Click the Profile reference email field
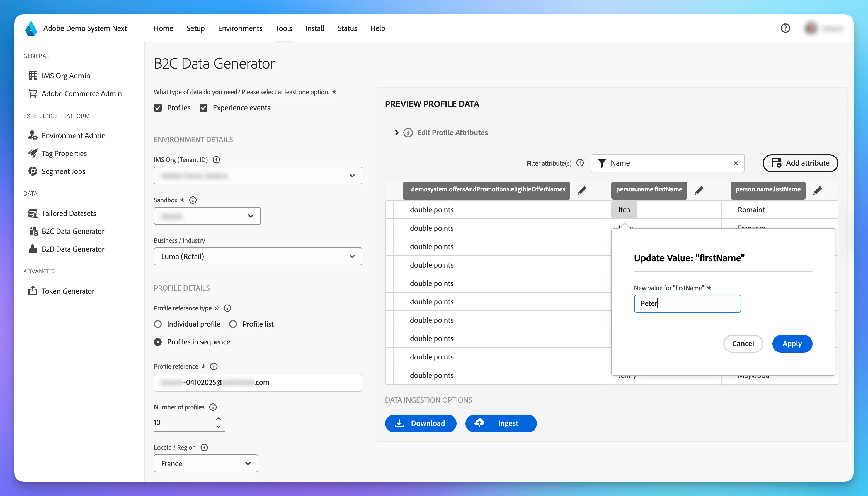The image size is (868, 496). coord(258,382)
